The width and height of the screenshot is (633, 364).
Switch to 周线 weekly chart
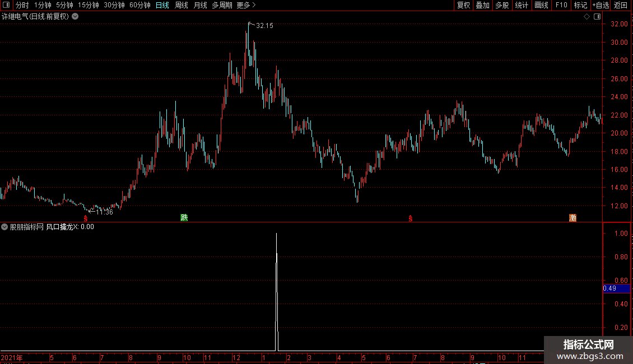click(x=181, y=5)
